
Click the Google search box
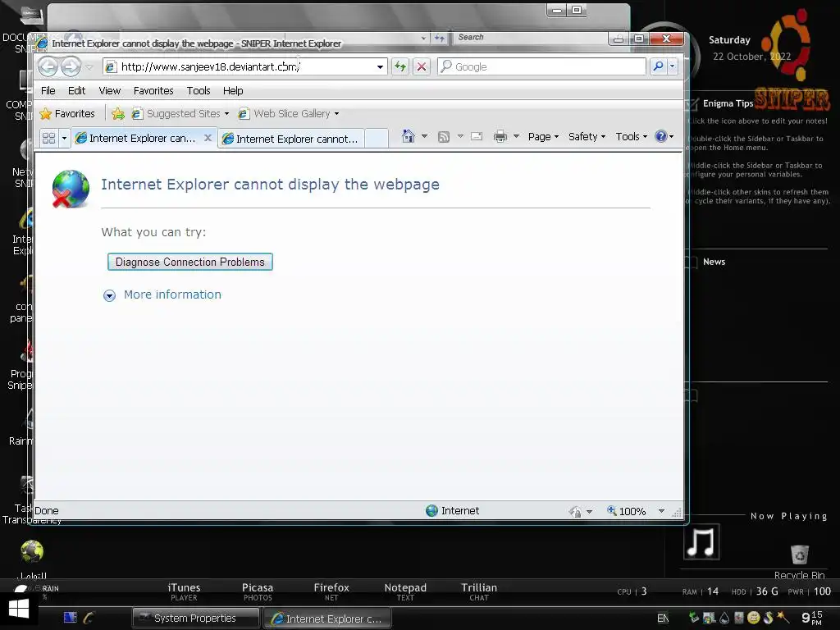point(541,66)
